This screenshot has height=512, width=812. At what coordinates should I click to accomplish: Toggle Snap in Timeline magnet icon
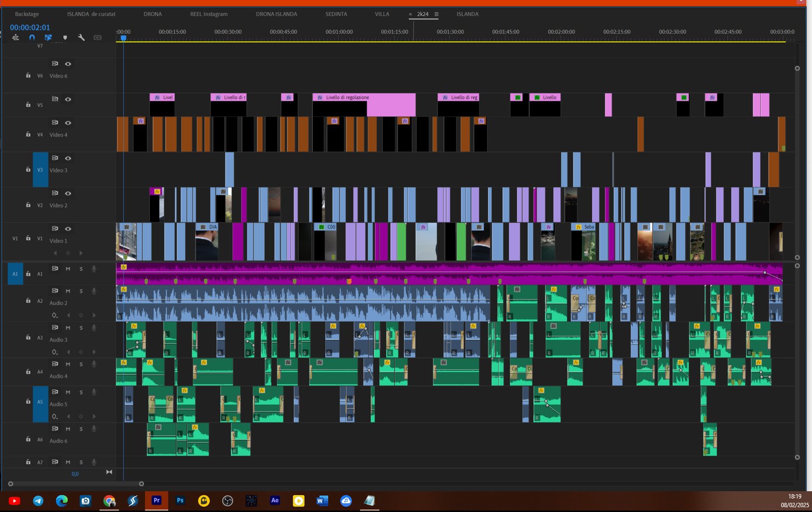tap(32, 37)
